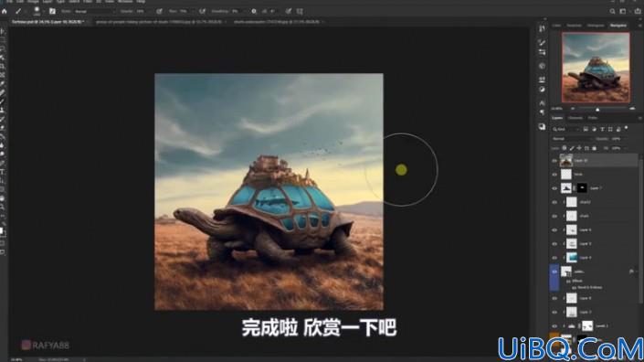Click the Navigator zoom out icon
Screen dimensions: 644x362
tap(573, 109)
